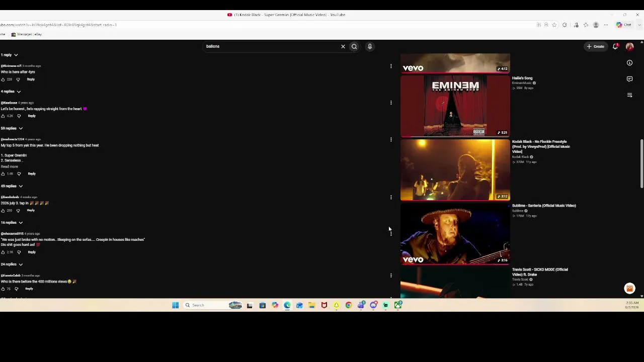Visit the EminemMusic channel link
Viewport: 644px width, 362px height.
522,83
